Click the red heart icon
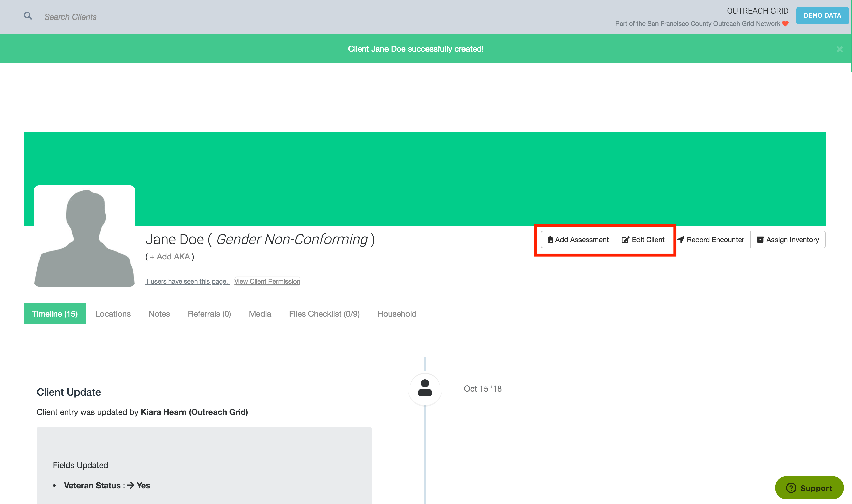This screenshot has width=852, height=504. point(785,24)
